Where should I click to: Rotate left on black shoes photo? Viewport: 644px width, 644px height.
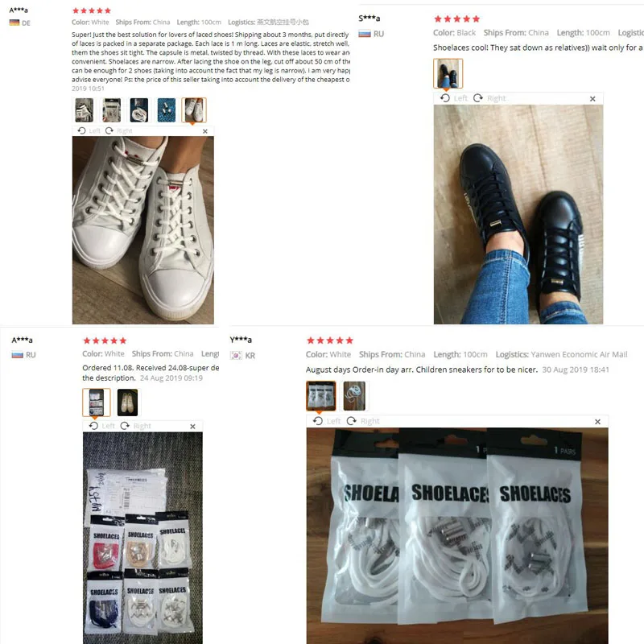coord(454,98)
